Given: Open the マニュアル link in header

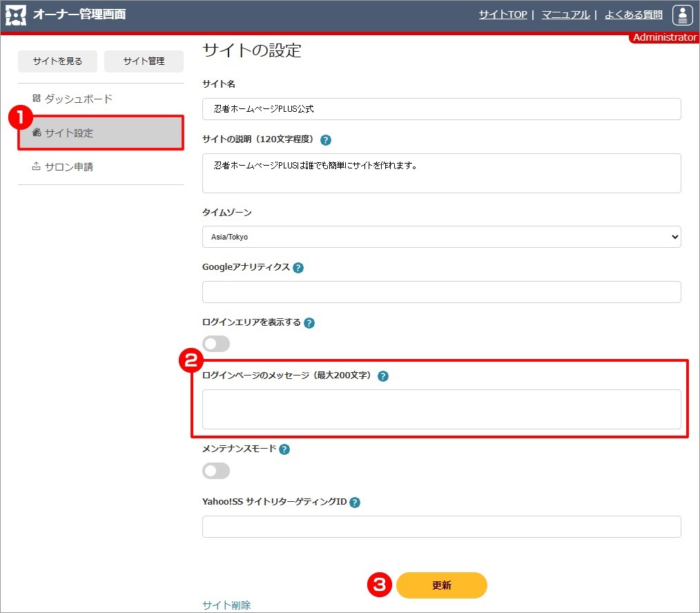Looking at the screenshot, I should [x=565, y=14].
